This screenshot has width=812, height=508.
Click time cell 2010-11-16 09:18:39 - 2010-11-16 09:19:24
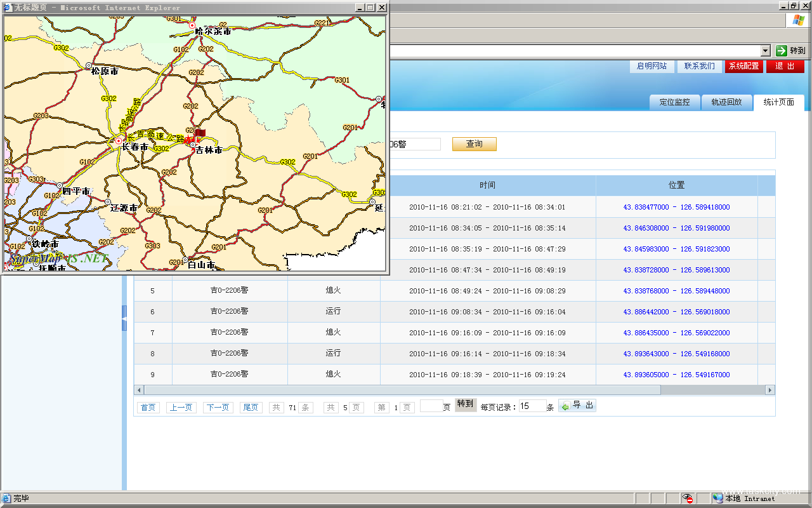pyautogui.click(x=487, y=375)
